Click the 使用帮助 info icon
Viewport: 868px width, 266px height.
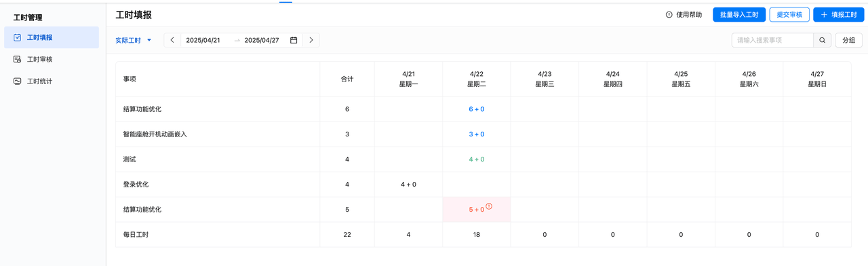[669, 15]
